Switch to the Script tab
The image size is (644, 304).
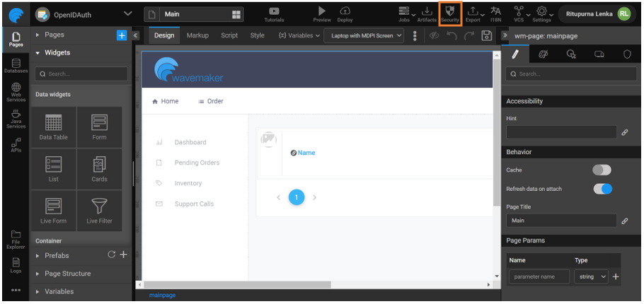tap(229, 35)
